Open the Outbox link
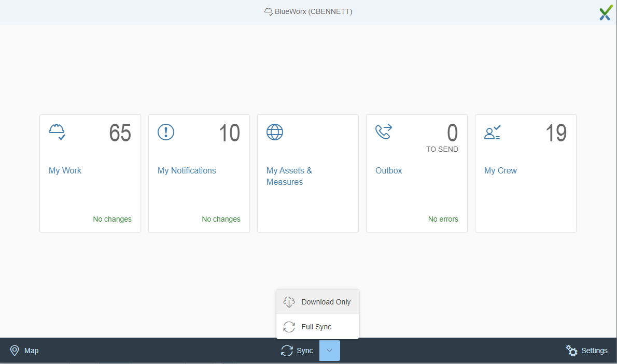 (389, 170)
